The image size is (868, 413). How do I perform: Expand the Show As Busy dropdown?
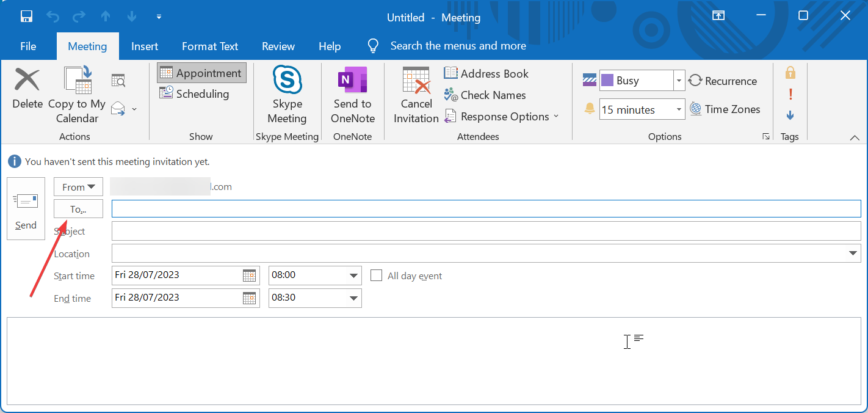coord(679,81)
